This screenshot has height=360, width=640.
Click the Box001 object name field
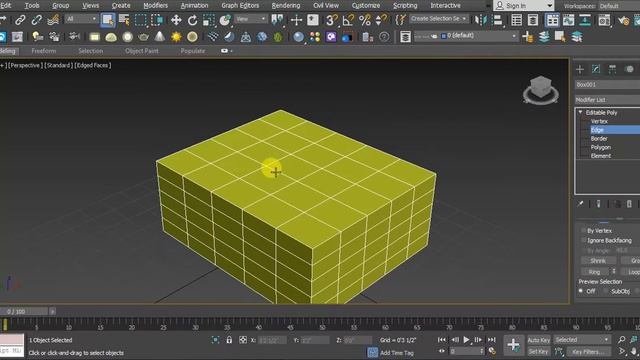(607, 84)
